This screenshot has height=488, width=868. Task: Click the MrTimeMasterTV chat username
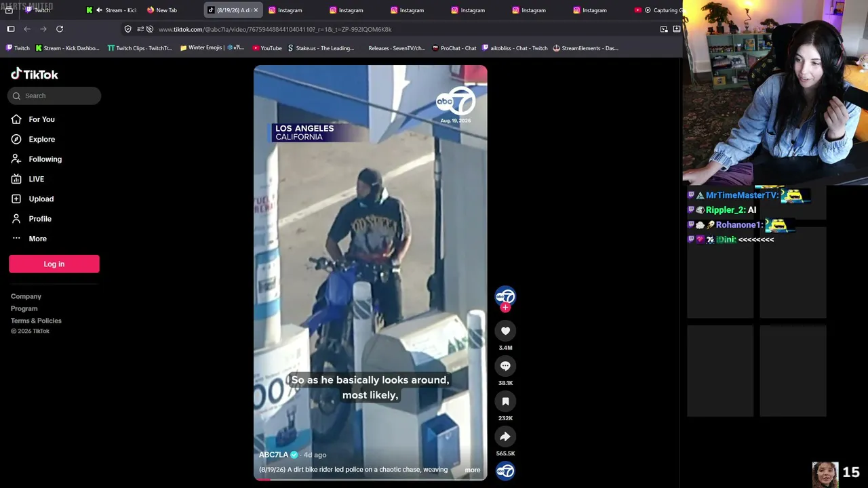point(742,195)
